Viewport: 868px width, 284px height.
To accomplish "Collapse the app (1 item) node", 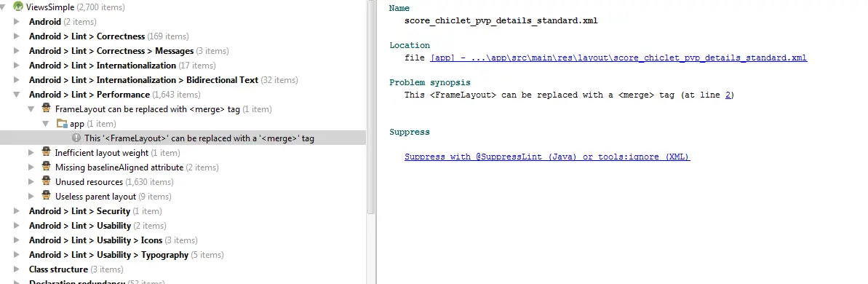I will [46, 124].
